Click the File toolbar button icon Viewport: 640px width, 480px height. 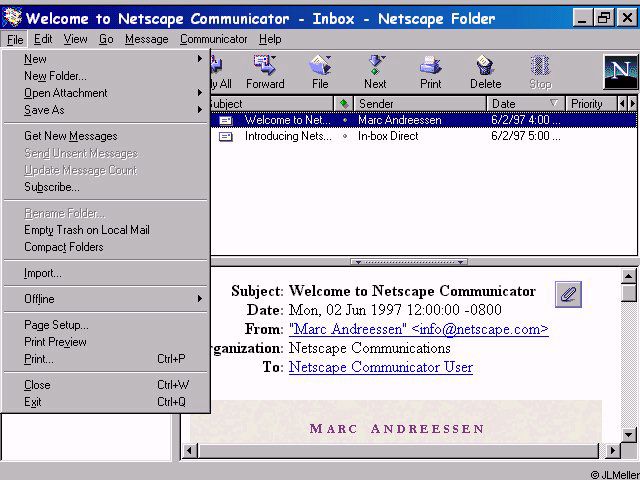tap(320, 65)
